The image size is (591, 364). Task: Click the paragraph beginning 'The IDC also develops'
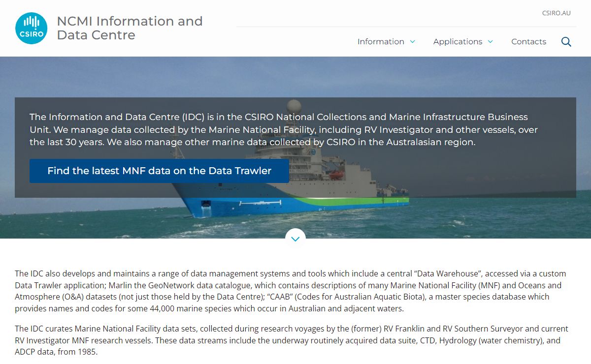pyautogui.click(x=291, y=291)
